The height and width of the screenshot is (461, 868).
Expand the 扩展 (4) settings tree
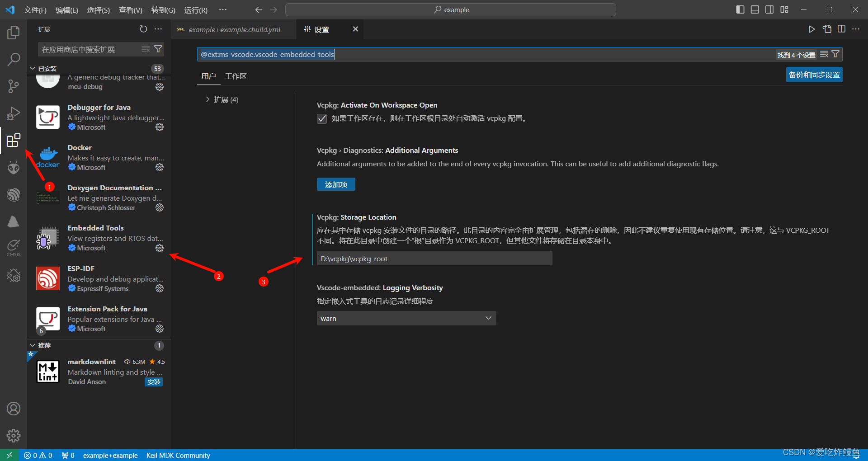click(222, 99)
